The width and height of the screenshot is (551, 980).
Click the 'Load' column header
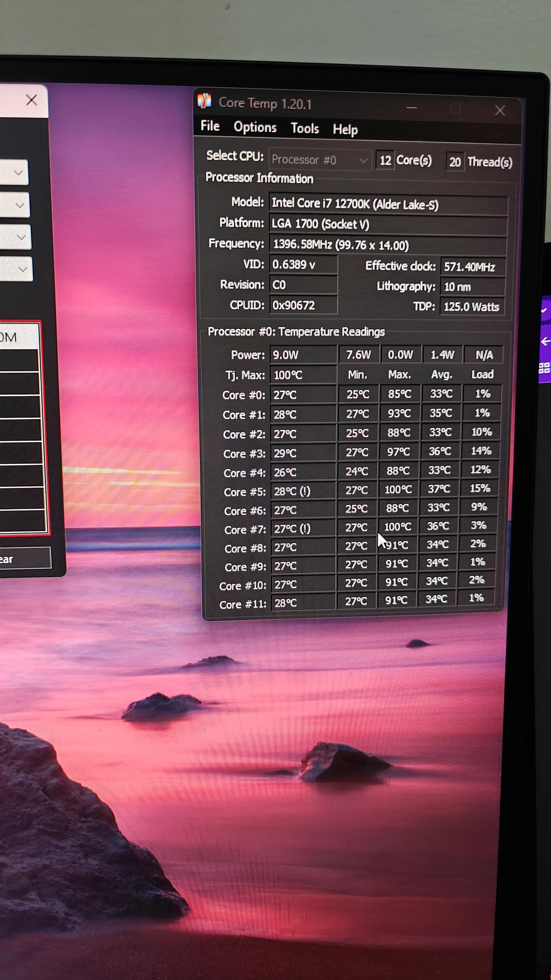click(483, 374)
